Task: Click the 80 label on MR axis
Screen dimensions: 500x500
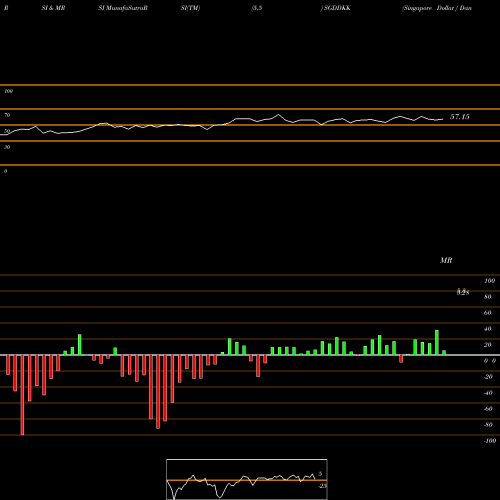Action: (488, 297)
